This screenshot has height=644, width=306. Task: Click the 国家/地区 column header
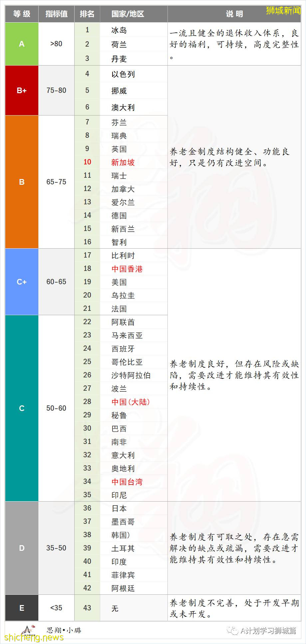[x=134, y=14]
